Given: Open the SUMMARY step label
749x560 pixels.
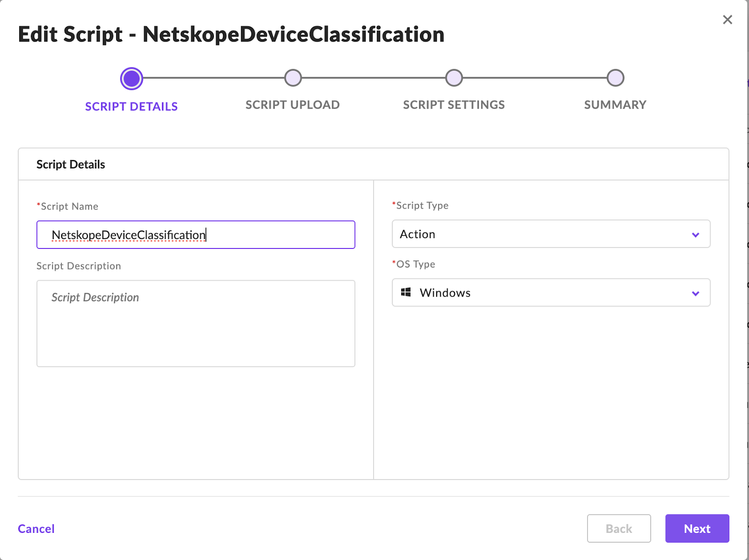Looking at the screenshot, I should pyautogui.click(x=615, y=105).
